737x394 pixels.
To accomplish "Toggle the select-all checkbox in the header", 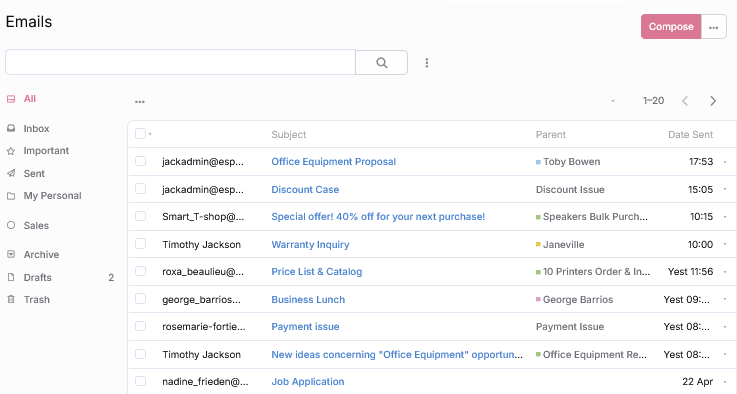I will pos(140,134).
